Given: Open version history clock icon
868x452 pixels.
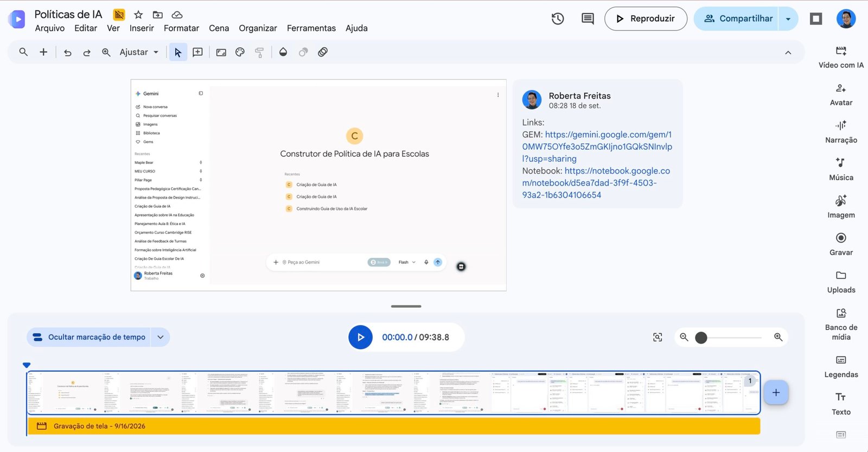Looking at the screenshot, I should point(558,19).
